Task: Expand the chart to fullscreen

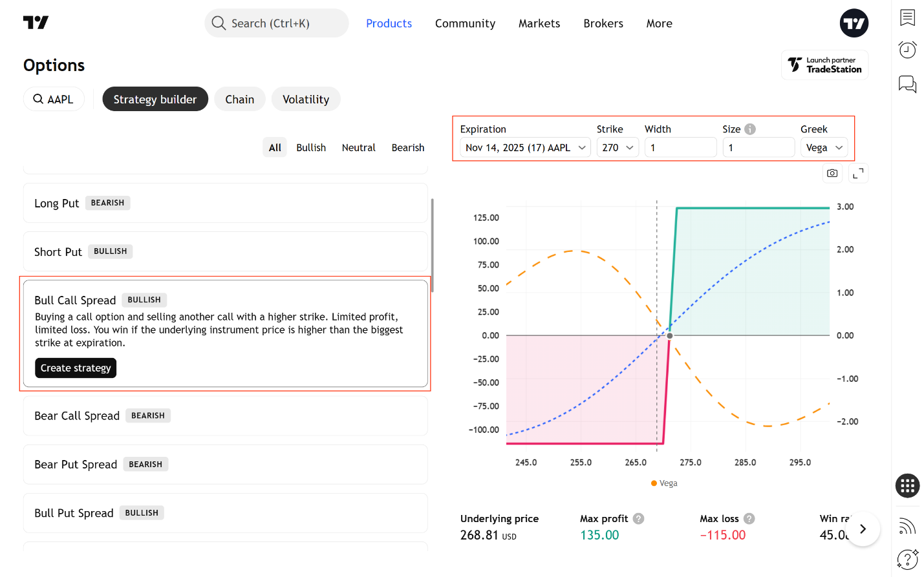Action: (x=858, y=173)
